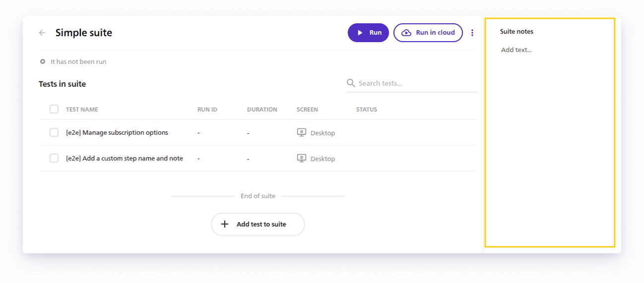Focus the Search tests input field
Viewport: 644px width, 283px height.
pos(416,83)
